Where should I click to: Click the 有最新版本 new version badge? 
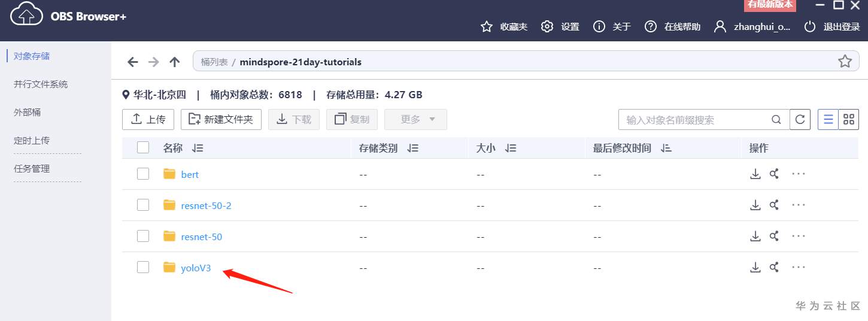pos(770,5)
